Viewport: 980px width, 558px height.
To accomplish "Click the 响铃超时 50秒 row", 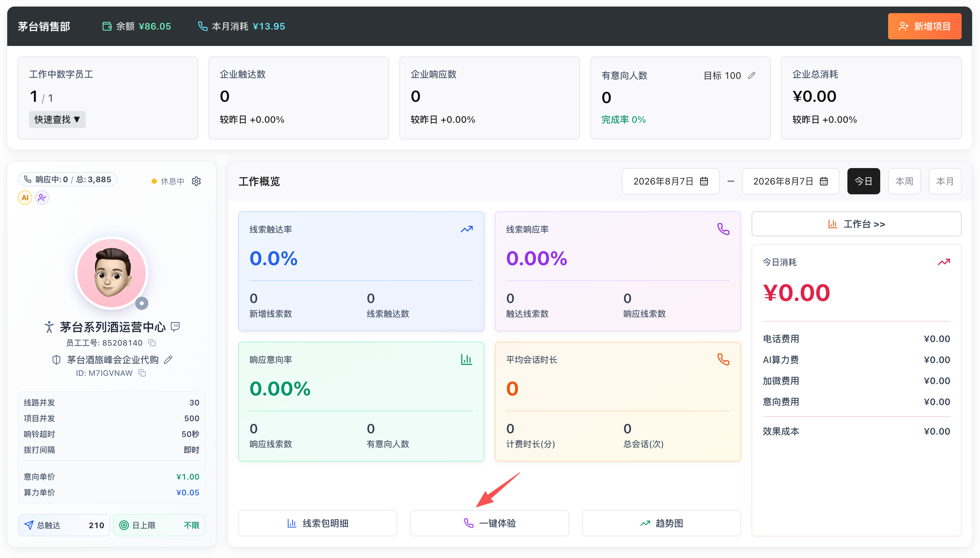I will click(112, 434).
